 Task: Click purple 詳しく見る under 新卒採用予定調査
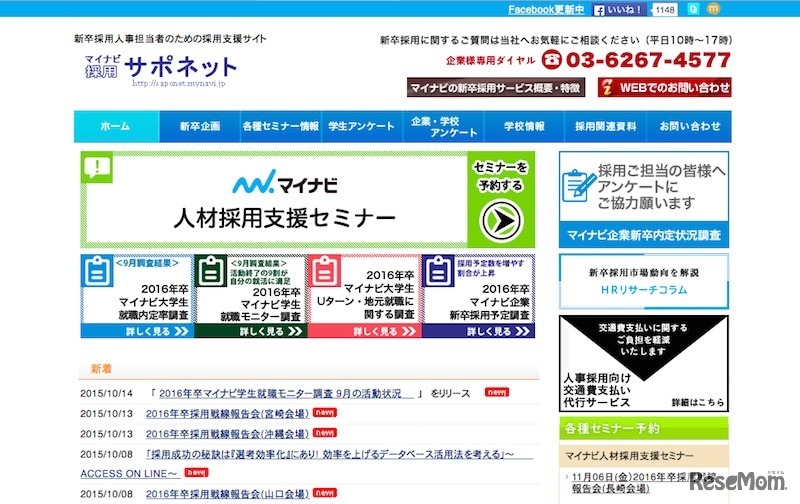[x=478, y=331]
